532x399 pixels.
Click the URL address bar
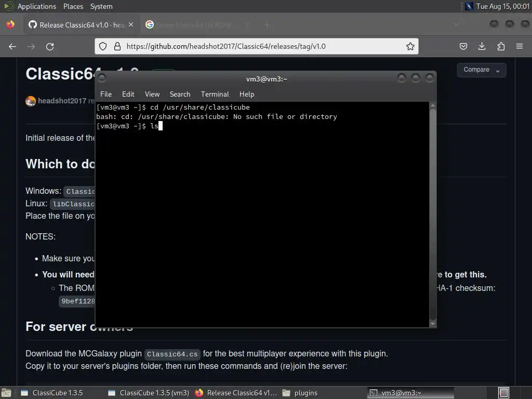tap(257, 46)
